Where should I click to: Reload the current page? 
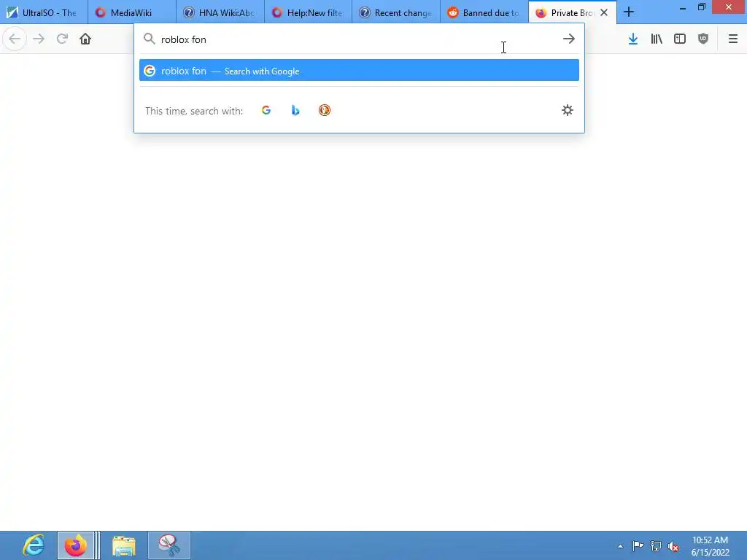coord(62,39)
